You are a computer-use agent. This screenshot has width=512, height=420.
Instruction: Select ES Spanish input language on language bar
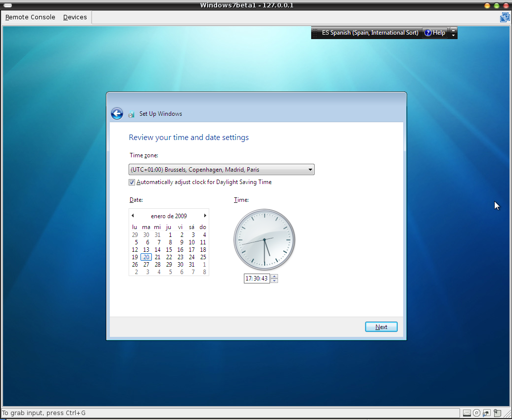pyautogui.click(x=370, y=33)
